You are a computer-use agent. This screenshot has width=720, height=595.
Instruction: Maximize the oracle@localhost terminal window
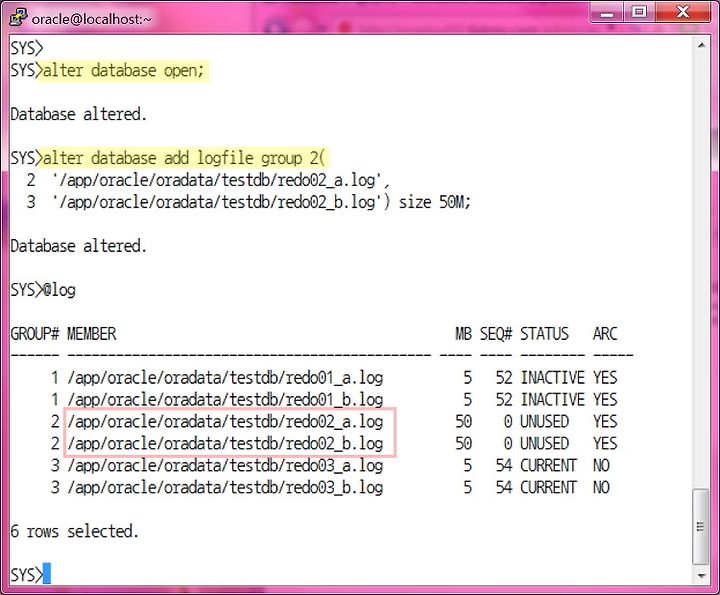[639, 12]
